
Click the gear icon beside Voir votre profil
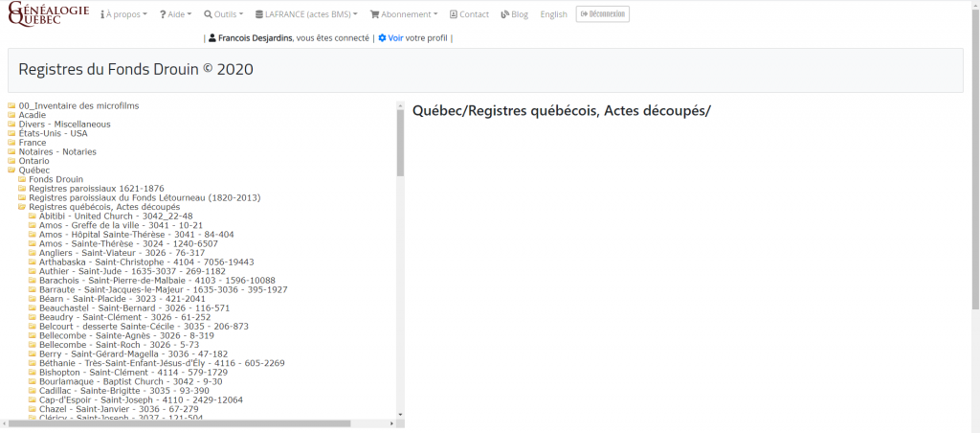click(x=382, y=38)
